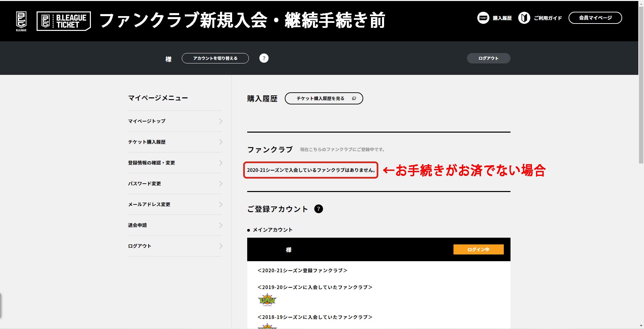Click the page vertical scrollbar thumb
Image resolution: width=644 pixels, height=329 pixels.
pyautogui.click(x=641, y=84)
